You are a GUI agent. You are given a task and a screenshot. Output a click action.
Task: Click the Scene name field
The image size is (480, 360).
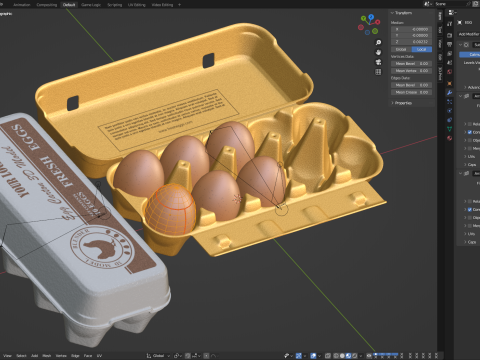tap(452, 4)
